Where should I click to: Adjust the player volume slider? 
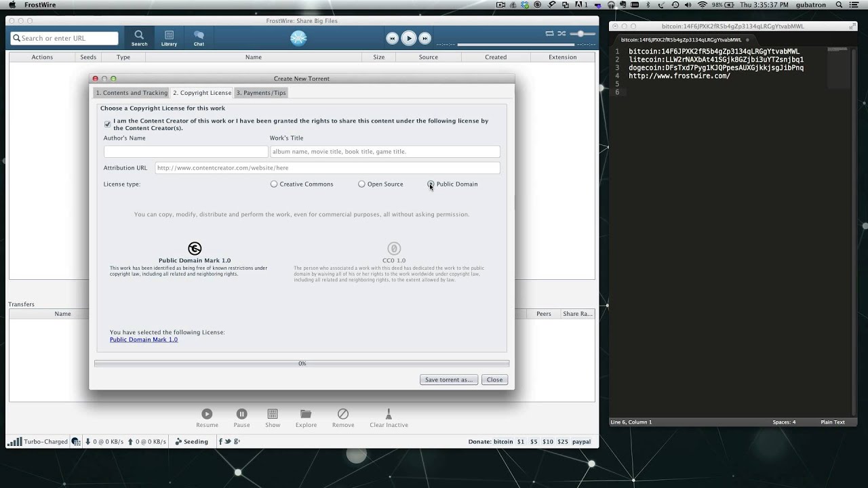(582, 33)
